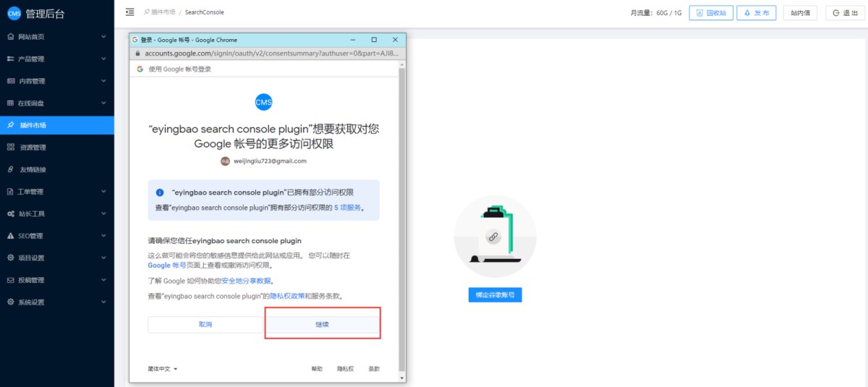The height and width of the screenshot is (387, 868).
Task: Click the Google logo beside 使用 Google 帐号登录
Action: [140, 69]
